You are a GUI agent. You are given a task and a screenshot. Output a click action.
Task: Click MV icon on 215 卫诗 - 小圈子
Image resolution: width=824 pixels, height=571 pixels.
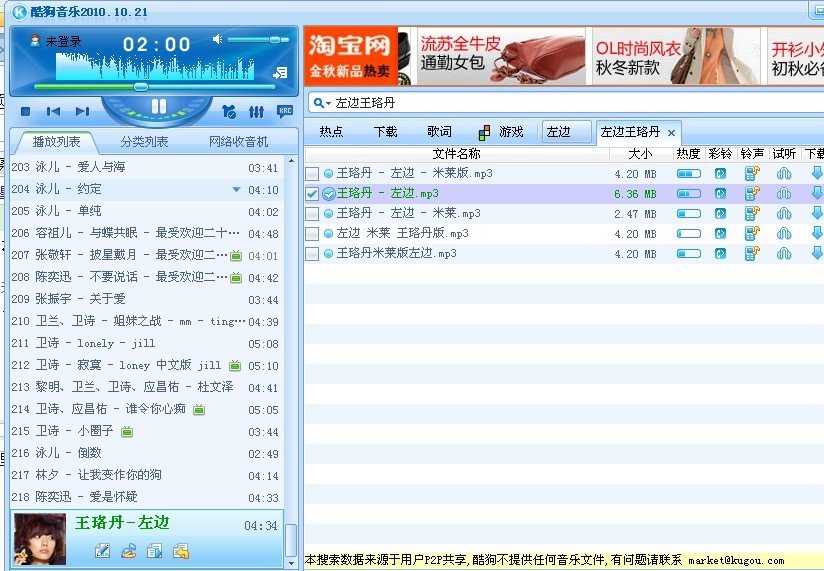click(x=127, y=432)
